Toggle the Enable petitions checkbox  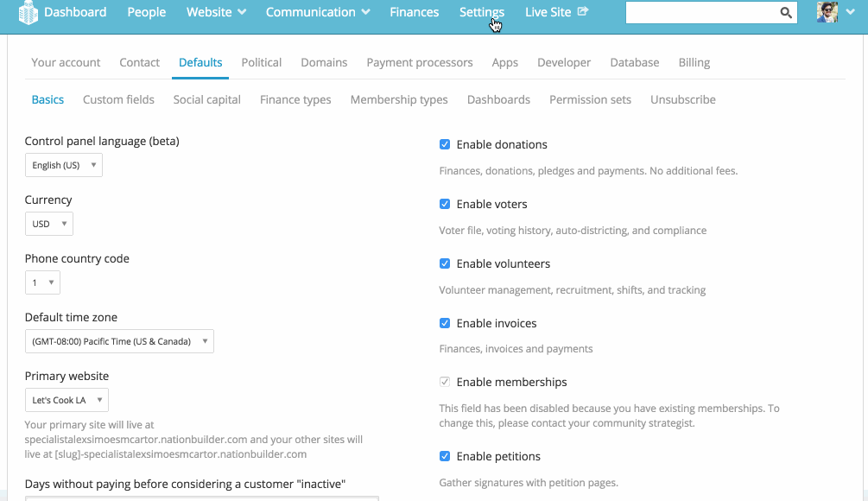coord(445,456)
